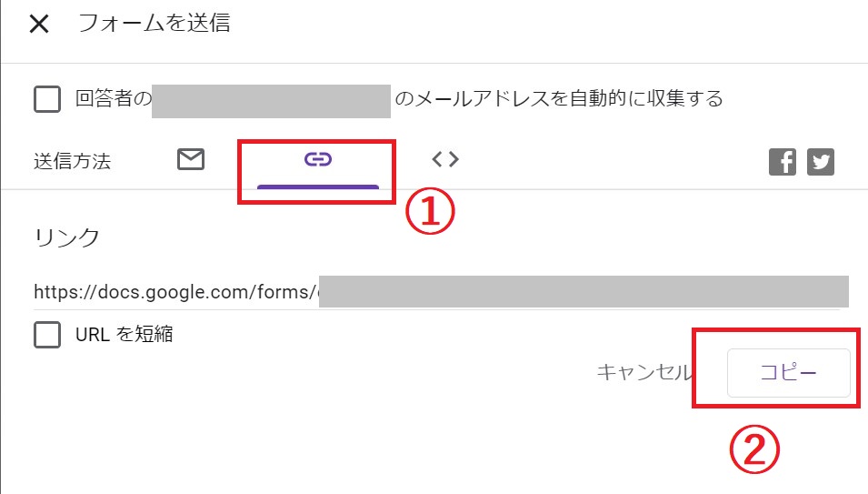Viewport: 868px width, 494px height.
Task: Select the email envelope send method
Action: (191, 159)
